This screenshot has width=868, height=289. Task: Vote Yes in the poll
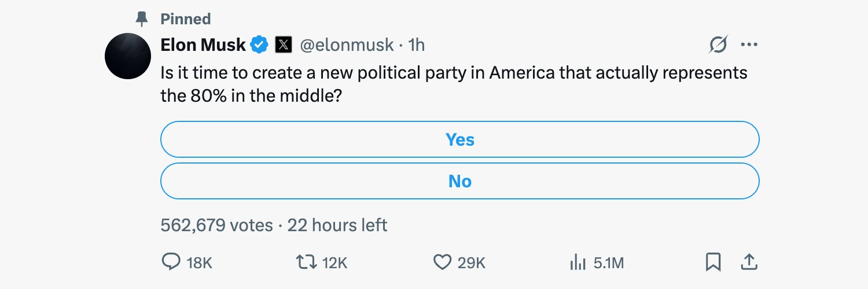coord(459,139)
